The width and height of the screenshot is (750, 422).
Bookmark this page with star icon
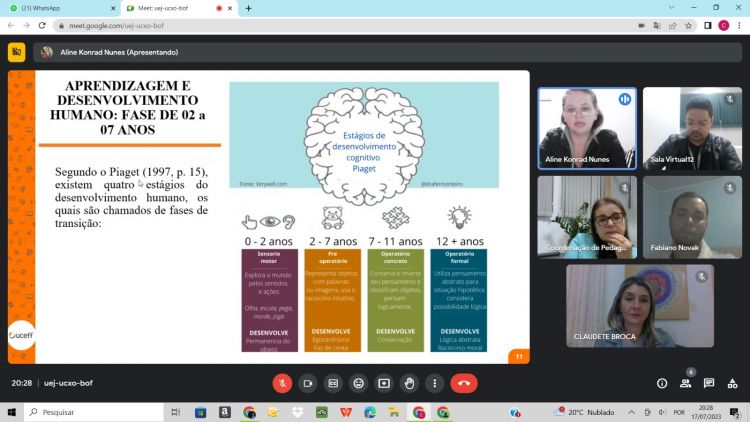pyautogui.click(x=689, y=26)
